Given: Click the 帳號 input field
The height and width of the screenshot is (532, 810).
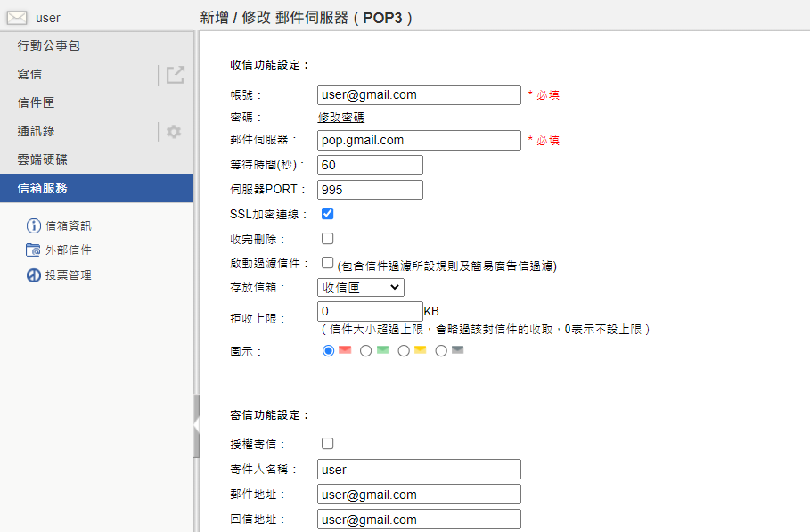Looking at the screenshot, I should (x=419, y=94).
